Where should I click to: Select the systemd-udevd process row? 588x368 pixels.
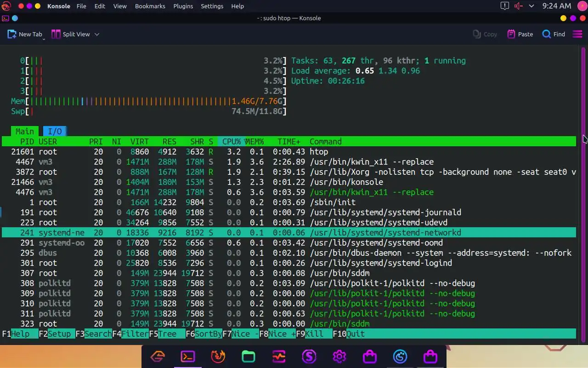pos(289,223)
